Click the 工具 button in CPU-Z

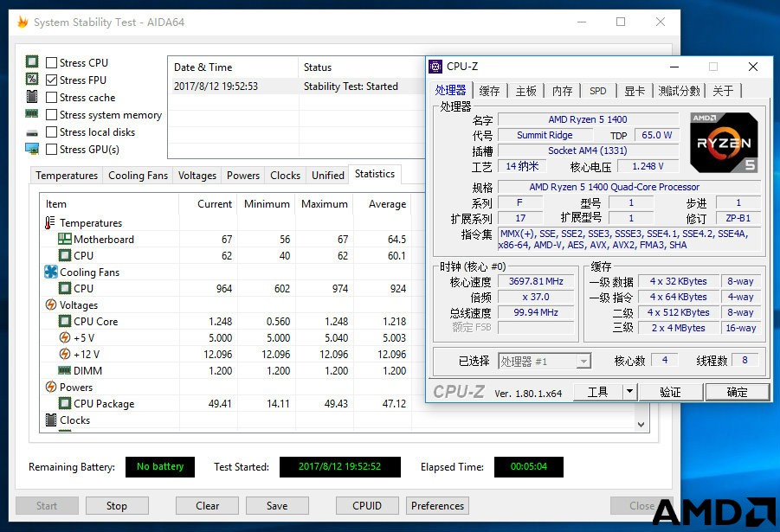598,392
